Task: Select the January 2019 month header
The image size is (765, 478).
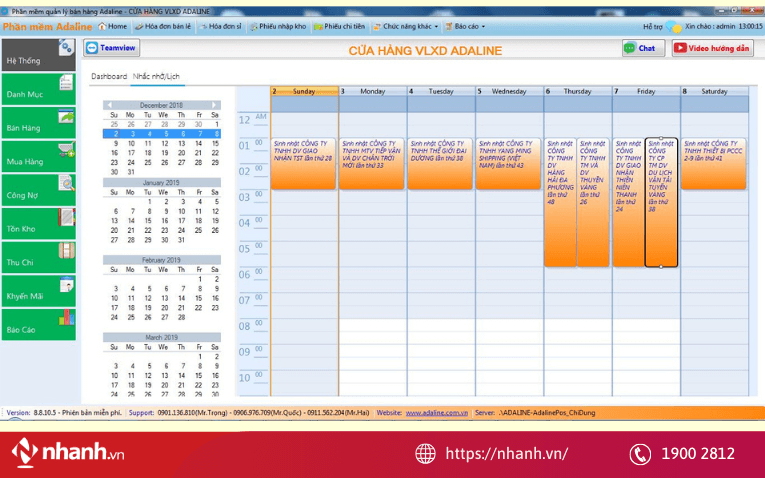Action: point(161,182)
